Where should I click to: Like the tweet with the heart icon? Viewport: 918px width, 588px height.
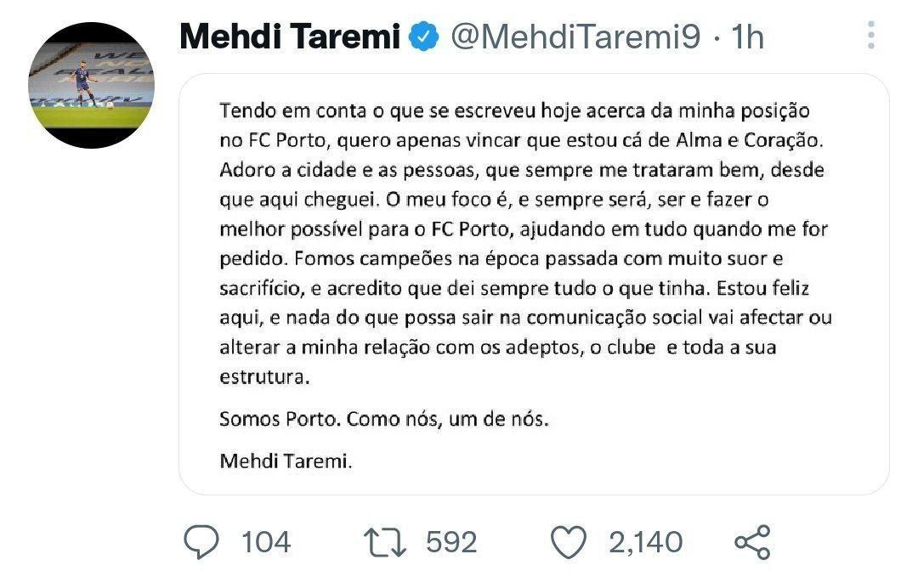click(569, 542)
